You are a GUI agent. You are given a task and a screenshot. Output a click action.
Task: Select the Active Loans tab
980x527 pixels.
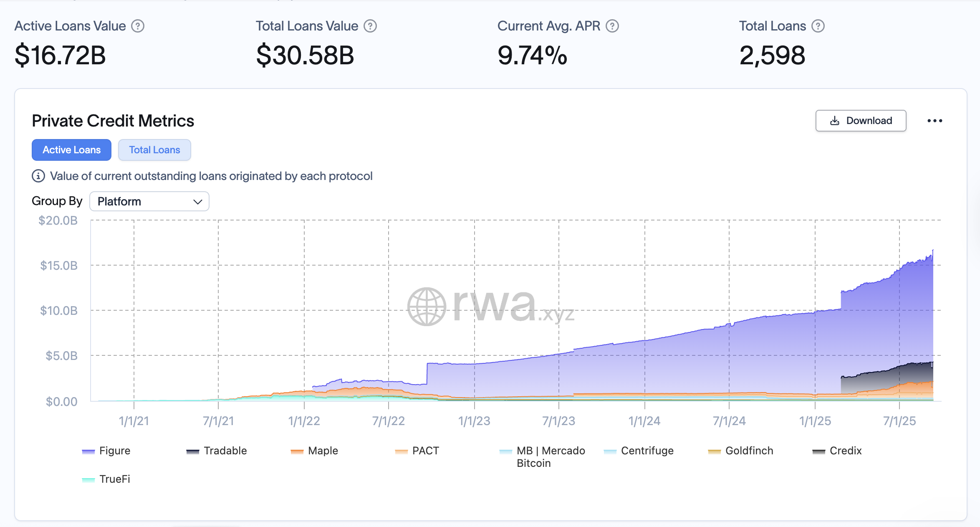point(71,149)
